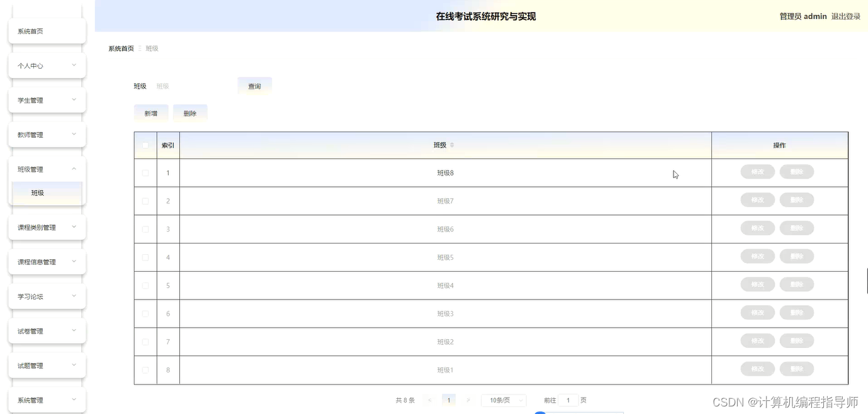
Task: Click the 退出登录 logout link
Action: point(846,16)
